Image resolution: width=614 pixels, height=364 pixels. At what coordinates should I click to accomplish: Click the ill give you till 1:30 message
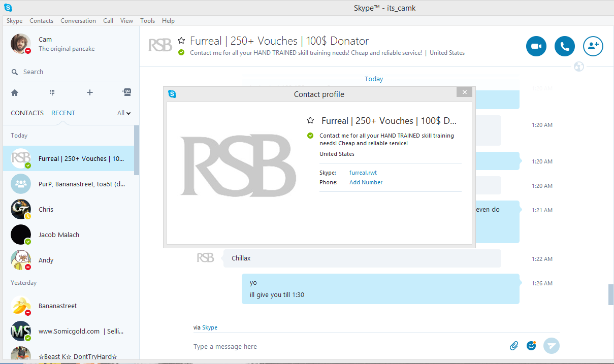coord(277,294)
